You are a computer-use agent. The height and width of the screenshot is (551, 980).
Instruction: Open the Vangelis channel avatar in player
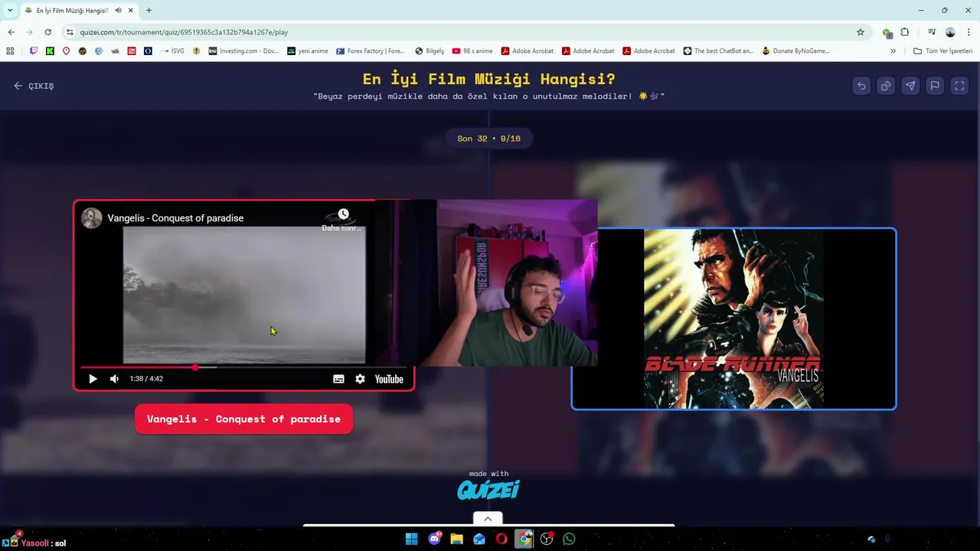click(92, 218)
